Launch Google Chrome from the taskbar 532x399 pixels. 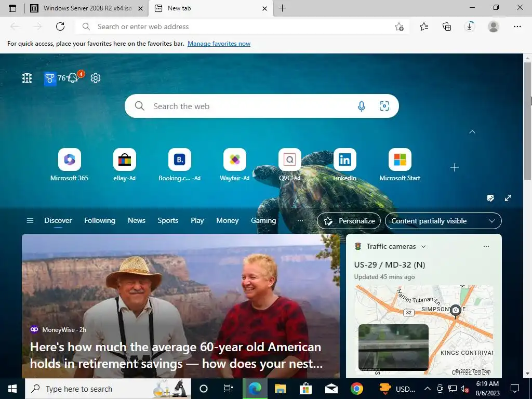(356, 389)
